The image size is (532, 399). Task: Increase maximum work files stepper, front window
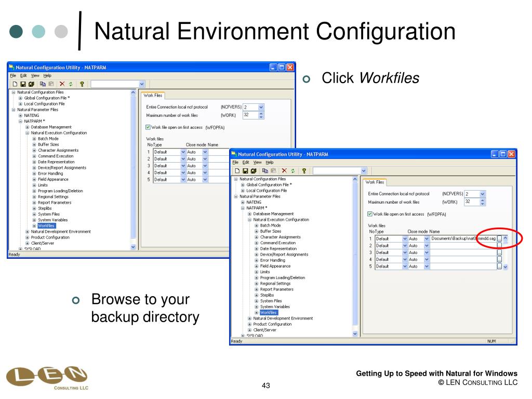pyautogui.click(x=483, y=200)
